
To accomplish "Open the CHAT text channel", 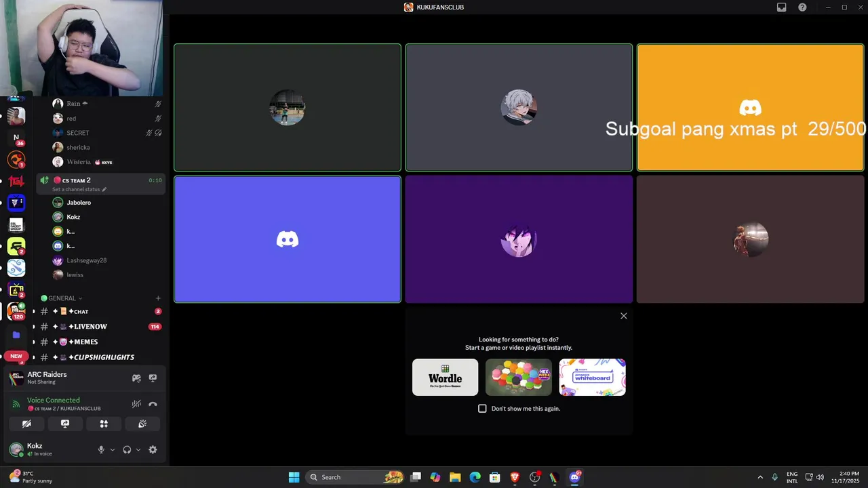I will point(100,312).
